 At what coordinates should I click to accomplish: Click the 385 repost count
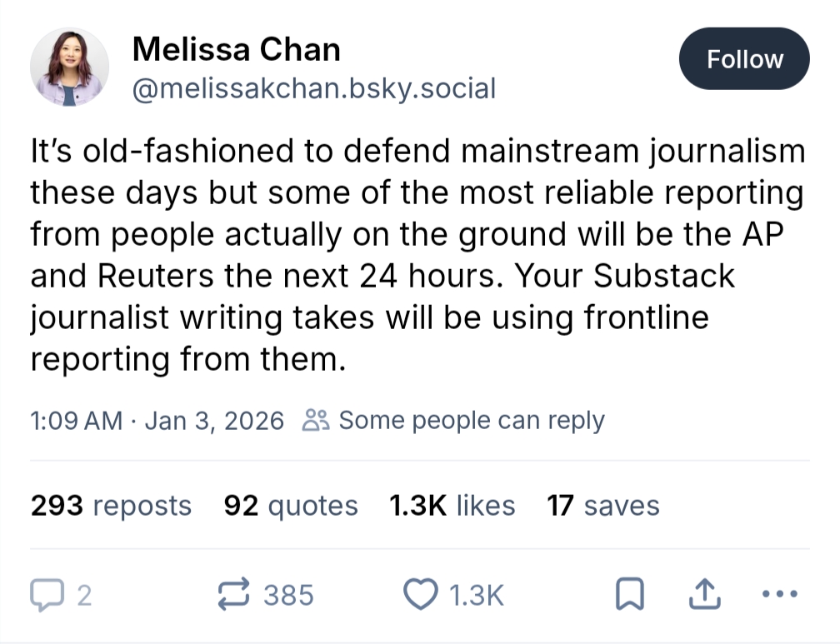click(x=288, y=594)
